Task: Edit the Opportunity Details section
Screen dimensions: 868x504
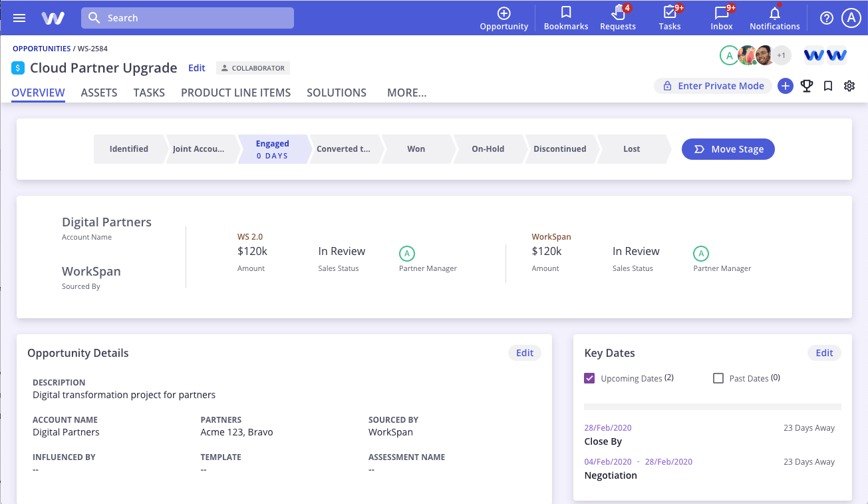Action: coord(524,353)
